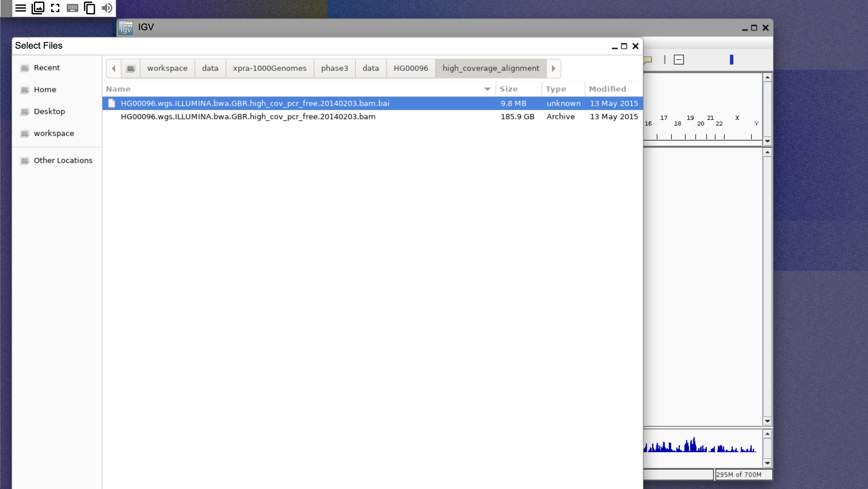The image size is (868, 489).
Task: Select Recent in the sidebar
Action: point(47,67)
